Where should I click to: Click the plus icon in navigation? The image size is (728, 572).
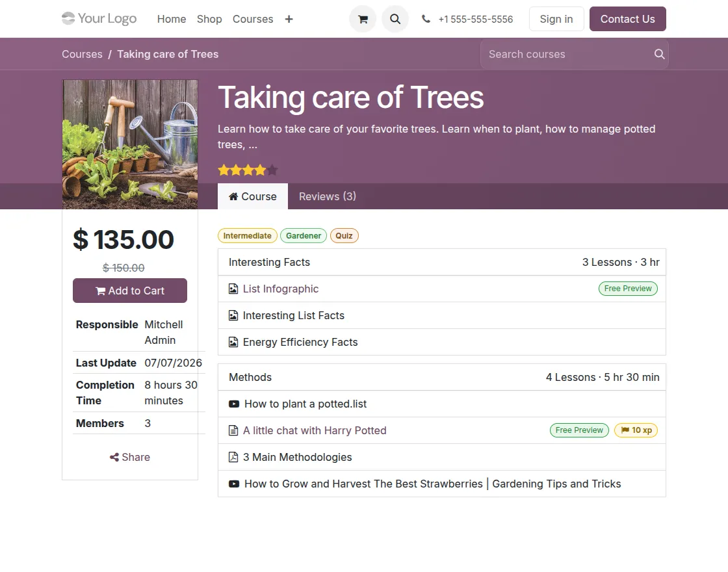click(289, 19)
